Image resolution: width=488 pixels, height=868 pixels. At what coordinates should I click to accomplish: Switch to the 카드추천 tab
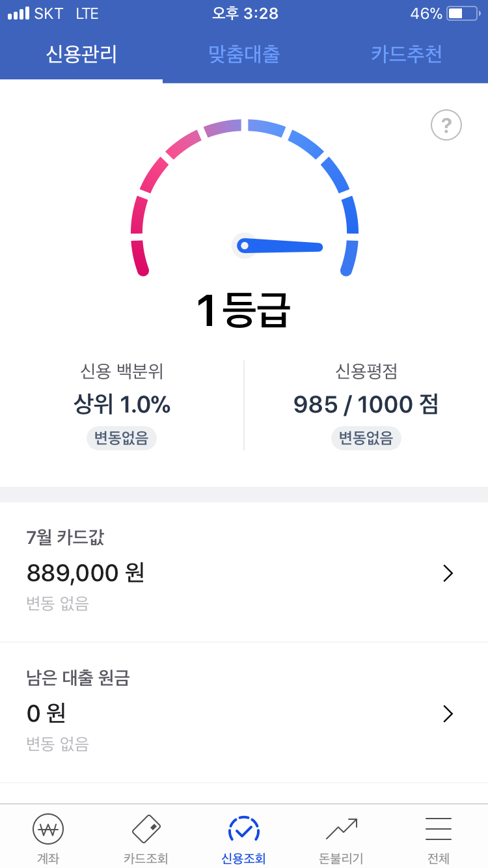(x=407, y=54)
